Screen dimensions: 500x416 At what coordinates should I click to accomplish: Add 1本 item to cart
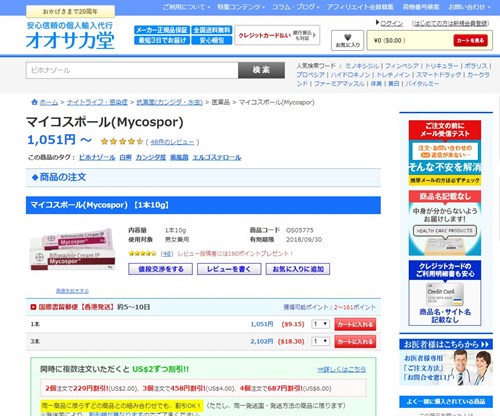pos(355,324)
